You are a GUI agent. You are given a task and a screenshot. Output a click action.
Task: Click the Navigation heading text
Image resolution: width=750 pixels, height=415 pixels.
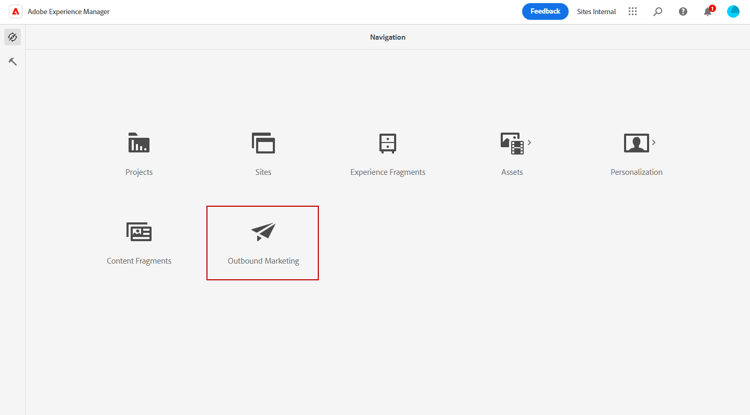pos(387,37)
